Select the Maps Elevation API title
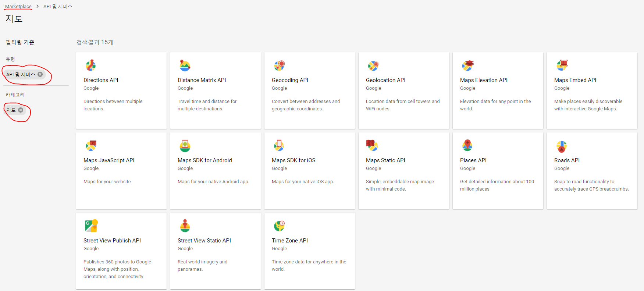Screen dimensions: 644x291 tap(484, 80)
